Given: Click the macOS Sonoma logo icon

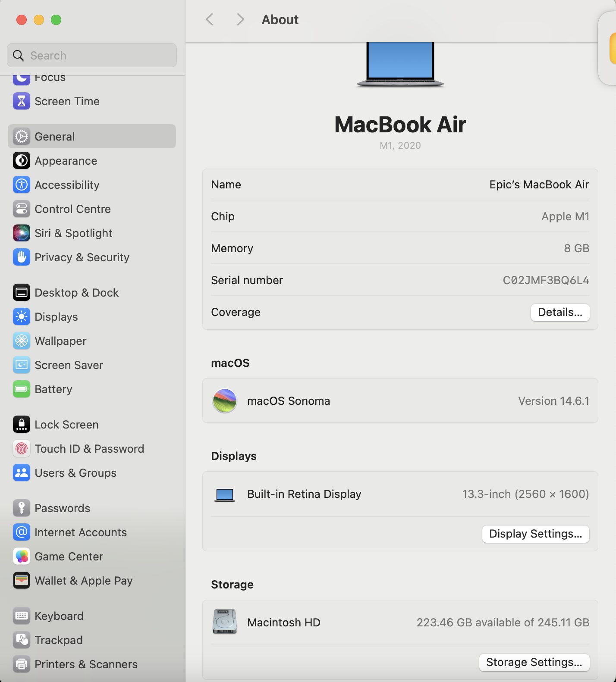Looking at the screenshot, I should [x=225, y=401].
